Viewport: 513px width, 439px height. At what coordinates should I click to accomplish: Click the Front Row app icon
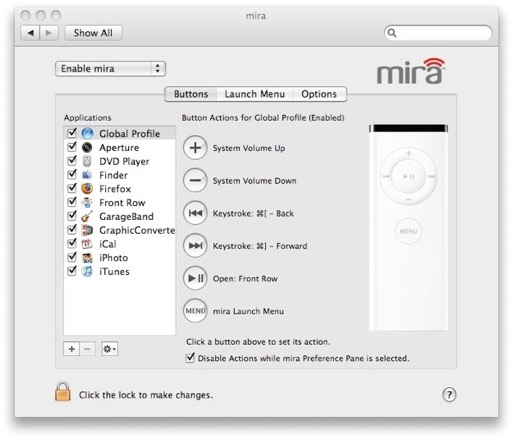pyautogui.click(x=87, y=202)
